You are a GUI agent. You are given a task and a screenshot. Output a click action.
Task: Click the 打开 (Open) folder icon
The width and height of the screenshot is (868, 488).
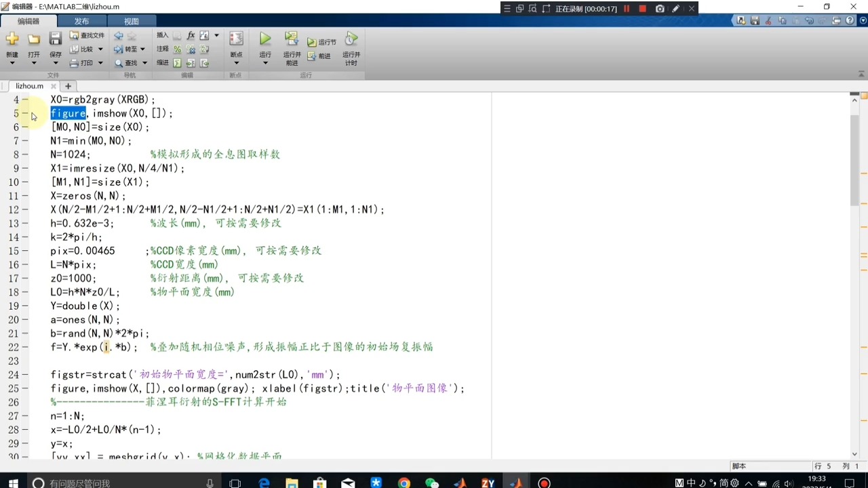click(34, 39)
